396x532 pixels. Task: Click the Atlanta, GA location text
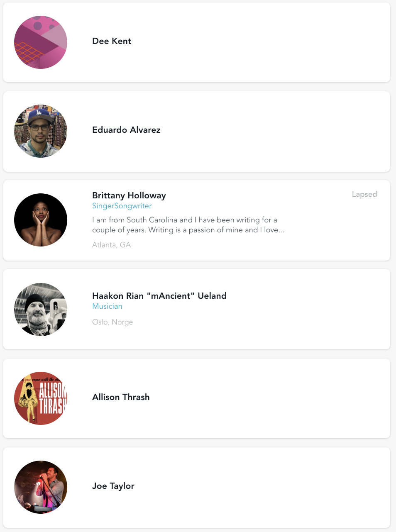coord(111,245)
